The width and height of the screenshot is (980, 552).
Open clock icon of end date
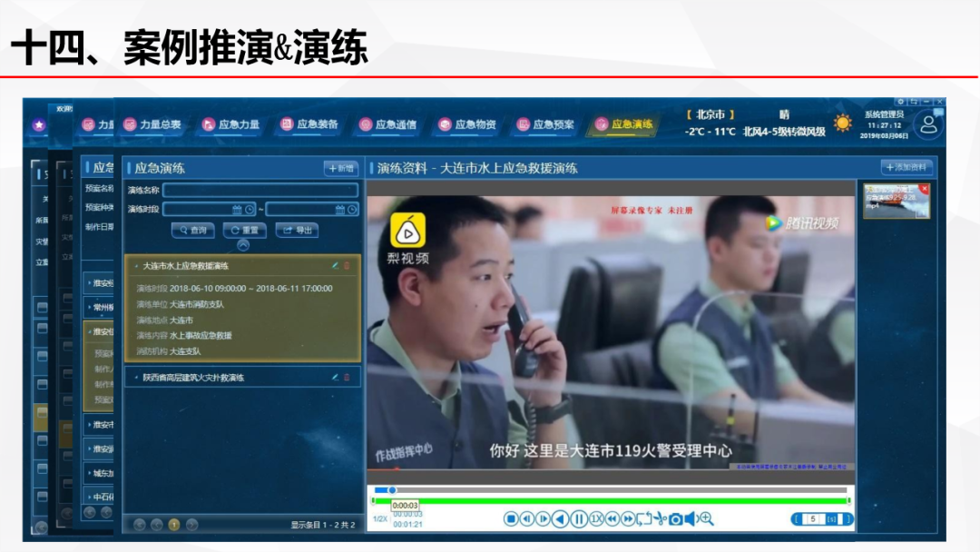pos(352,210)
